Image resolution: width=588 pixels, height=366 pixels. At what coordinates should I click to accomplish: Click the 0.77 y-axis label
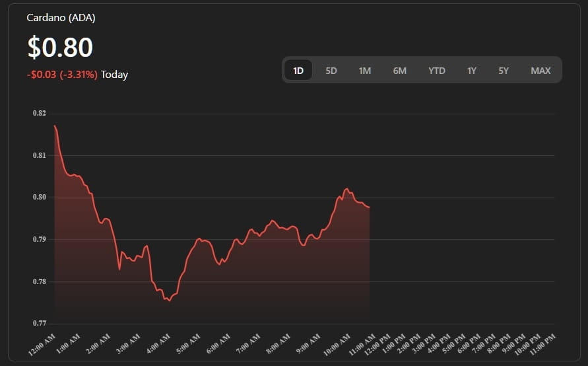pos(40,324)
